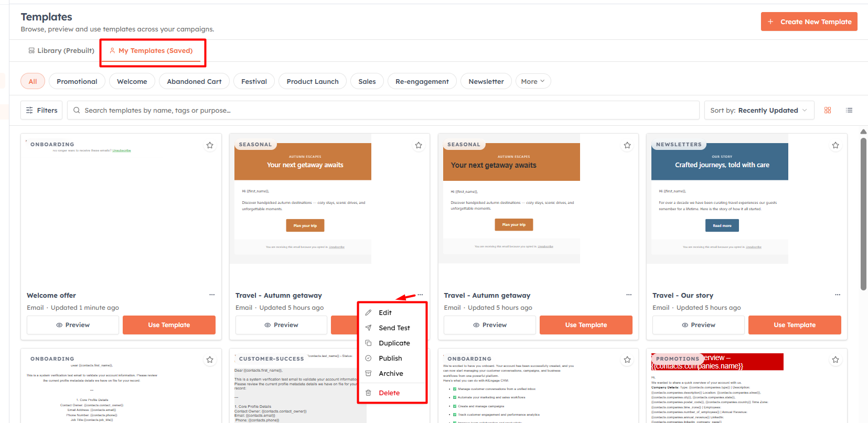The image size is (868, 423).
Task: Filter by Promotional category
Action: click(77, 81)
